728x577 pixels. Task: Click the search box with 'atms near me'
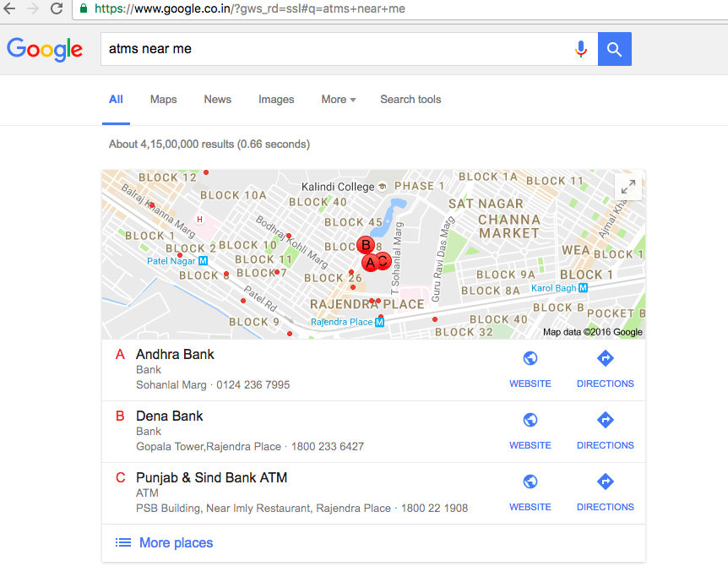pos(349,49)
